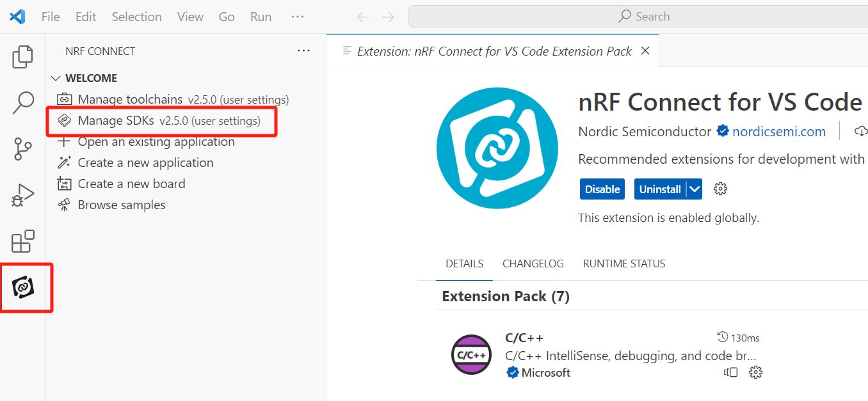Click the Disable extension button
This screenshot has width=868, height=401.
(x=602, y=189)
